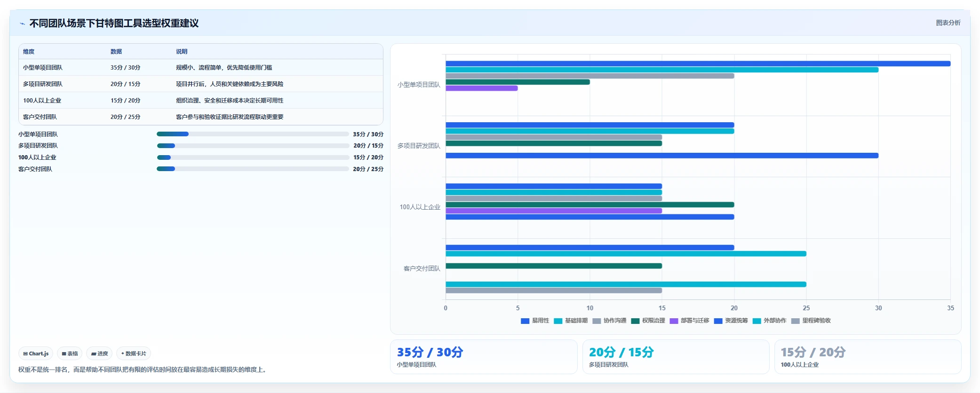Screen dimensions: 980x393
Task: Click the page title 不同团队场景下甘特图工具选型权重建议
Action: (x=114, y=23)
